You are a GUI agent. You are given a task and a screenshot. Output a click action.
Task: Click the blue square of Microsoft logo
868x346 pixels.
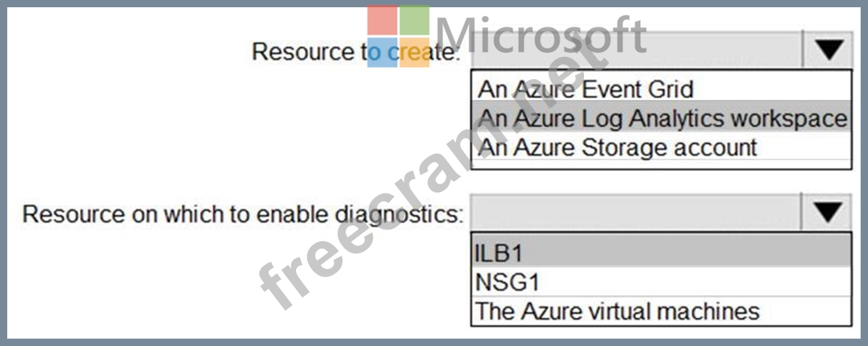click(x=382, y=52)
